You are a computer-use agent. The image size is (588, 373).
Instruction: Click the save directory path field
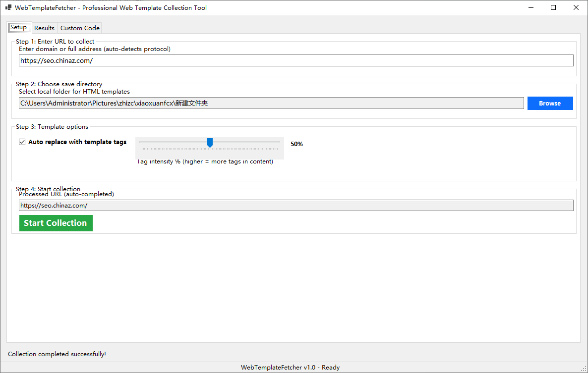click(x=271, y=103)
